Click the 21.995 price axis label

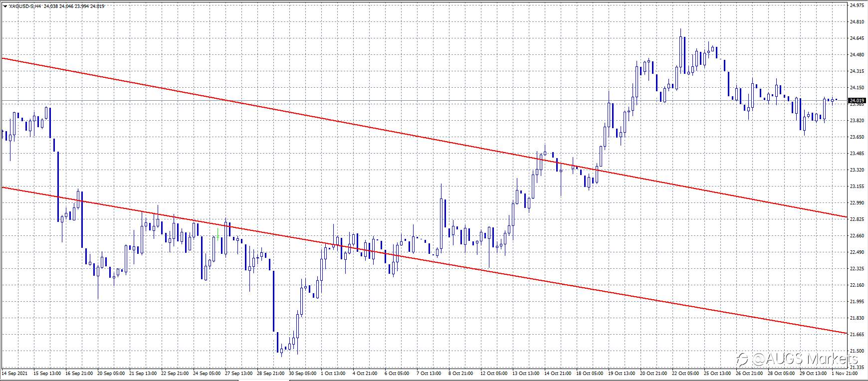point(857,302)
